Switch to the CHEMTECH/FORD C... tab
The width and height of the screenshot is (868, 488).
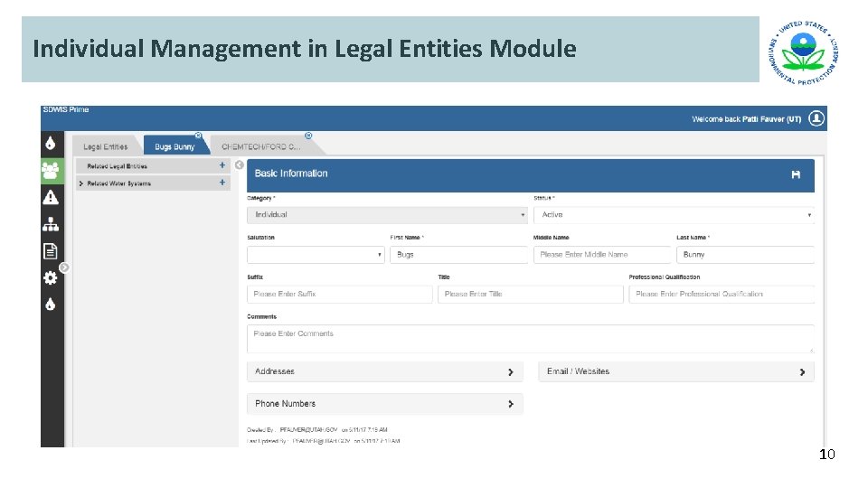tap(260, 146)
